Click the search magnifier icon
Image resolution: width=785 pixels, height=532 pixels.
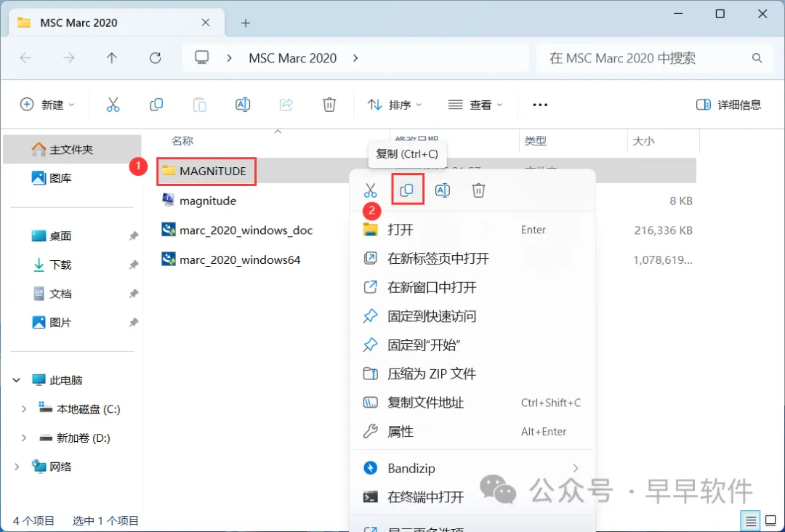(x=757, y=58)
